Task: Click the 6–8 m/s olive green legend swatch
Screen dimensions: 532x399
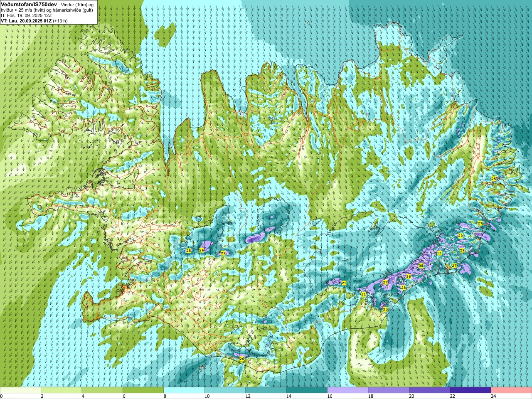Action: [x=143, y=390]
